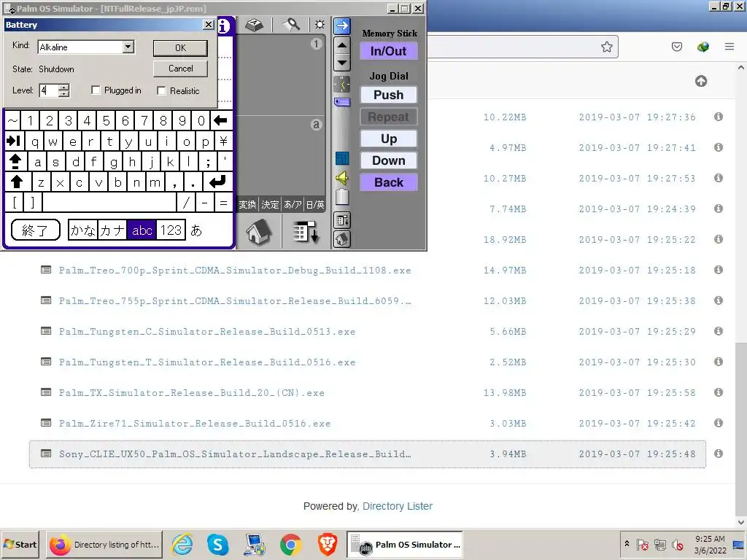The image size is (747, 560).
Task: Click the battery Level input field
Action: [x=49, y=90]
